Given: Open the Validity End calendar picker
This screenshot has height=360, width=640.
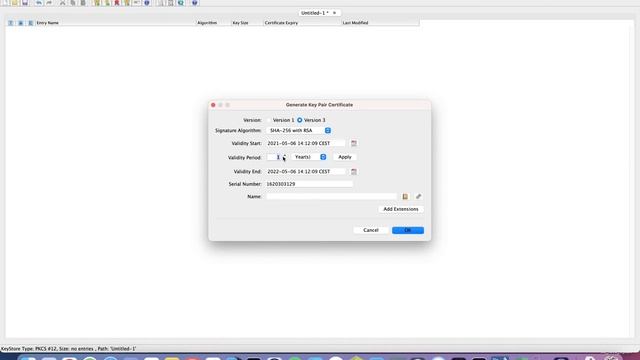Looking at the screenshot, I should [x=354, y=172].
